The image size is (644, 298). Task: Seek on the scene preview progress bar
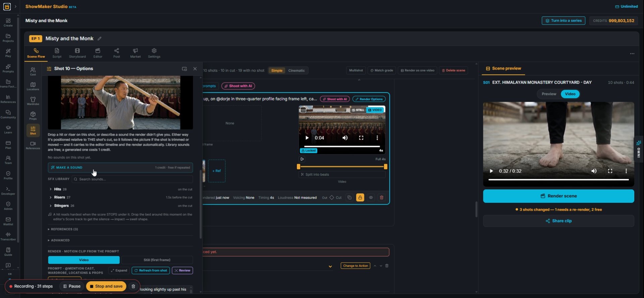(558, 180)
